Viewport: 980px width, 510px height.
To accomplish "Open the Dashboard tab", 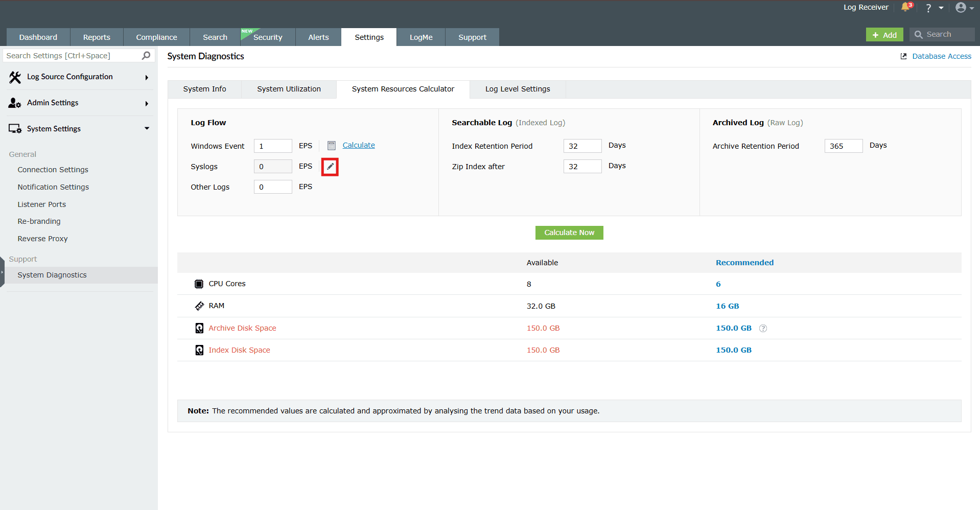I will tap(38, 37).
